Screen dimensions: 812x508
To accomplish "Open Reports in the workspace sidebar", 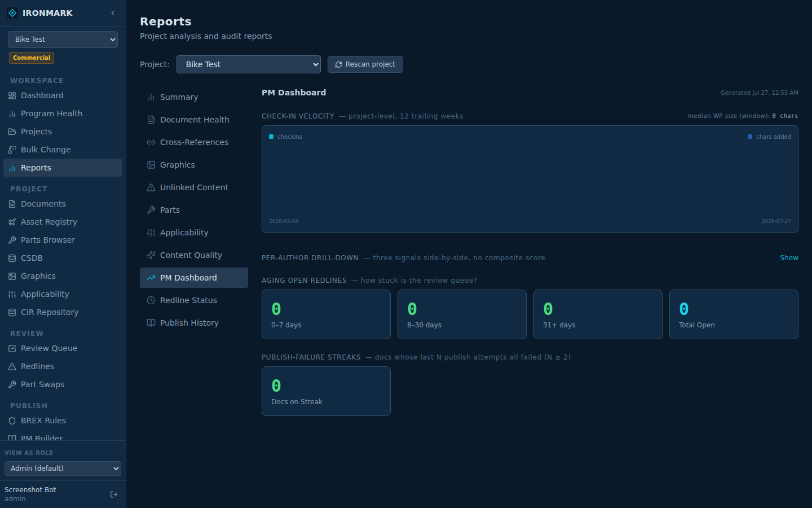I will tap(63, 168).
